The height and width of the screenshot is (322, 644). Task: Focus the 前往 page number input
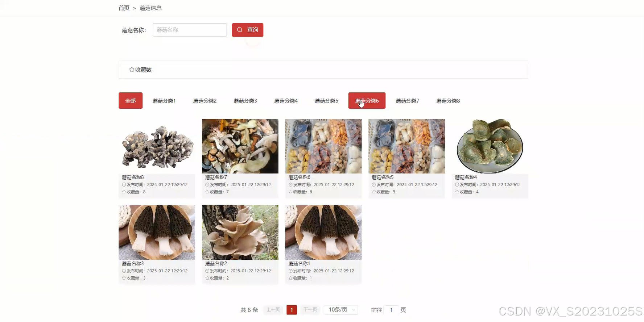[391, 310]
